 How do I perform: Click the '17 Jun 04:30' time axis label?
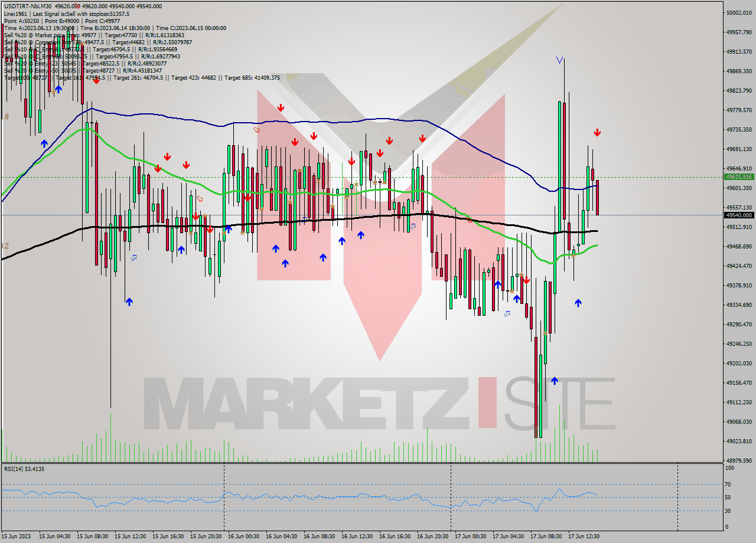click(x=508, y=537)
